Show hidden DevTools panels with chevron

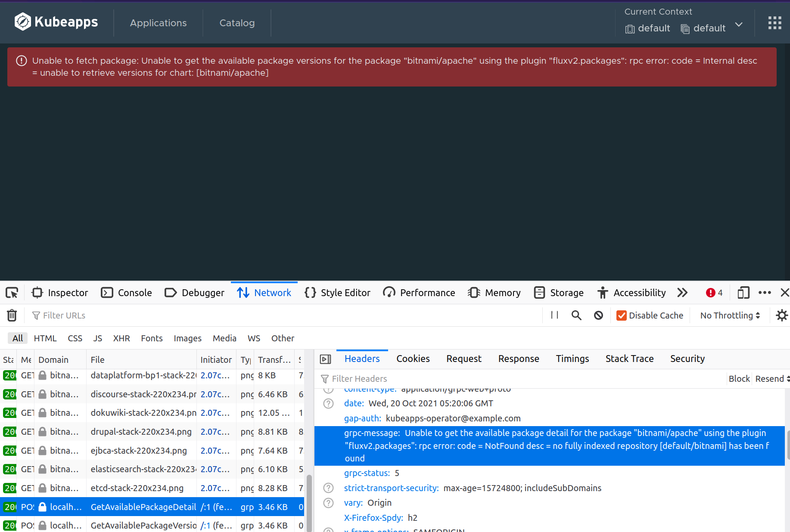(682, 293)
